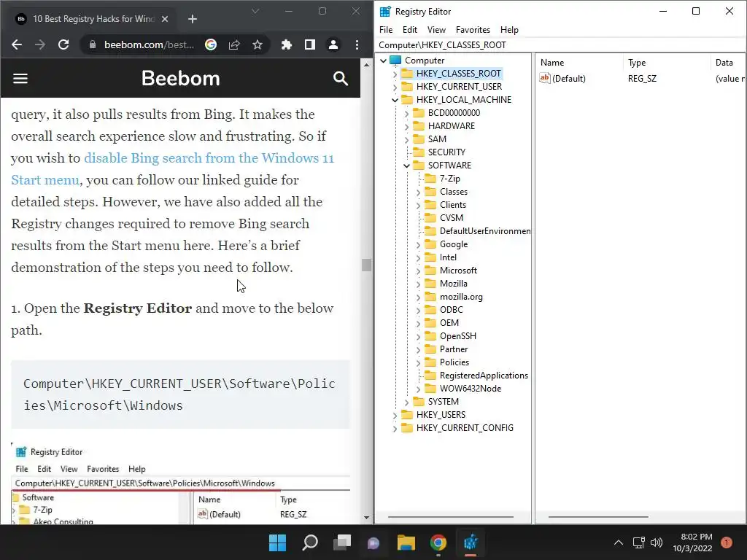Expand HKEY_CLASSES_ROOT node
The image size is (747, 560).
(395, 74)
